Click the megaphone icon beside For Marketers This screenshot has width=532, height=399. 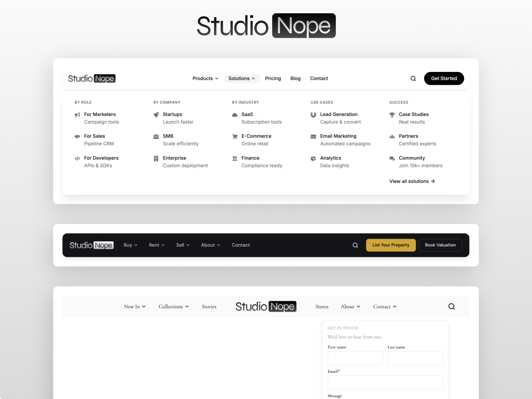pyautogui.click(x=77, y=115)
